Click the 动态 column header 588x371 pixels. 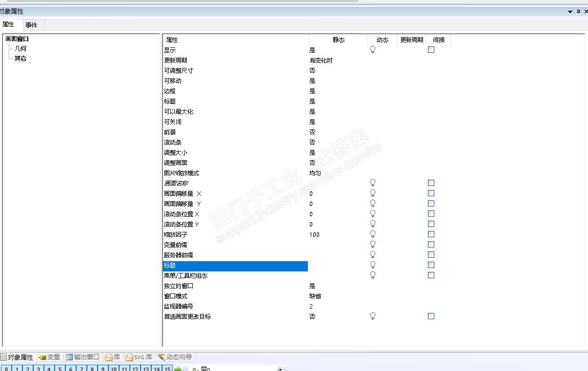click(382, 40)
